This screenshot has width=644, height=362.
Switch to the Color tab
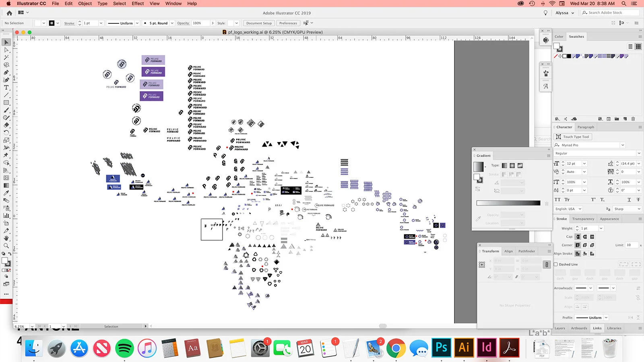[559, 37]
